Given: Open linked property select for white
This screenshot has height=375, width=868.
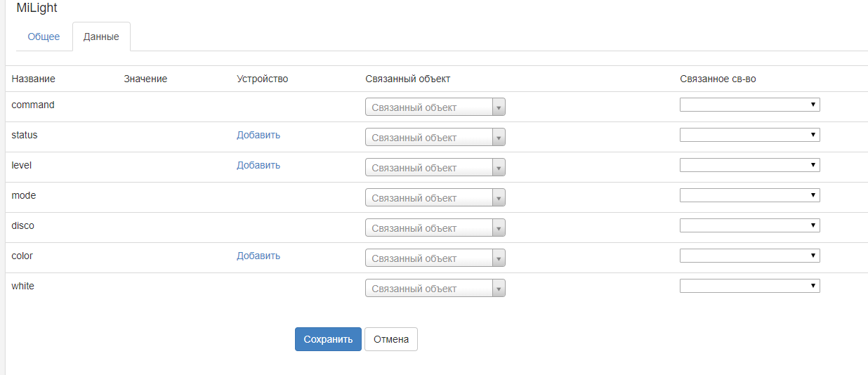Looking at the screenshot, I should coord(749,286).
